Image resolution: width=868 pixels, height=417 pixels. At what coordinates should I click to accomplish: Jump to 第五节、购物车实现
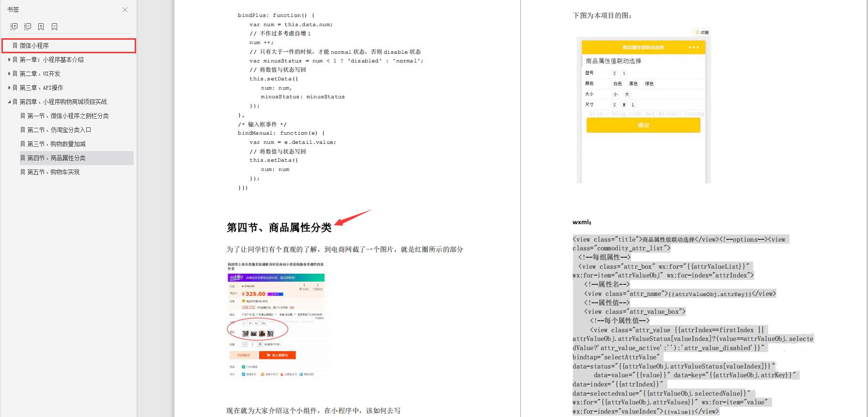(53, 172)
